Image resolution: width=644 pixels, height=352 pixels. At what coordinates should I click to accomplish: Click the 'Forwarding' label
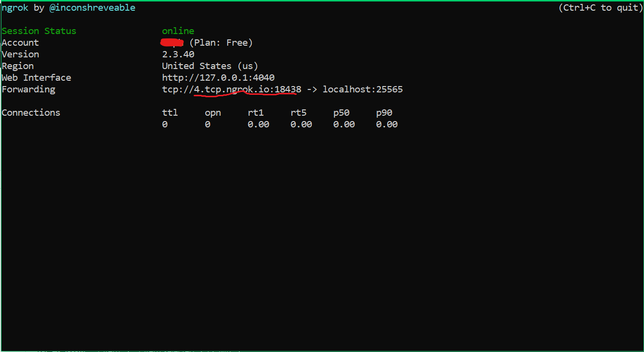(x=28, y=89)
